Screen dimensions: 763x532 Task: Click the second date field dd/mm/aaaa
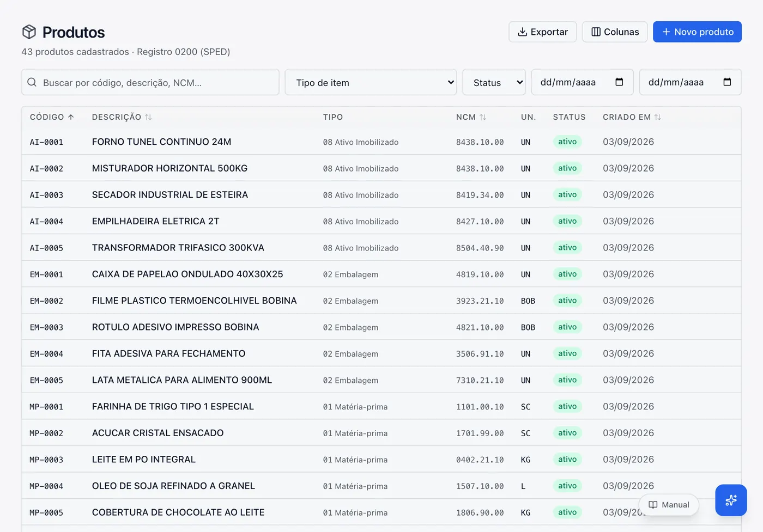pyautogui.click(x=690, y=82)
